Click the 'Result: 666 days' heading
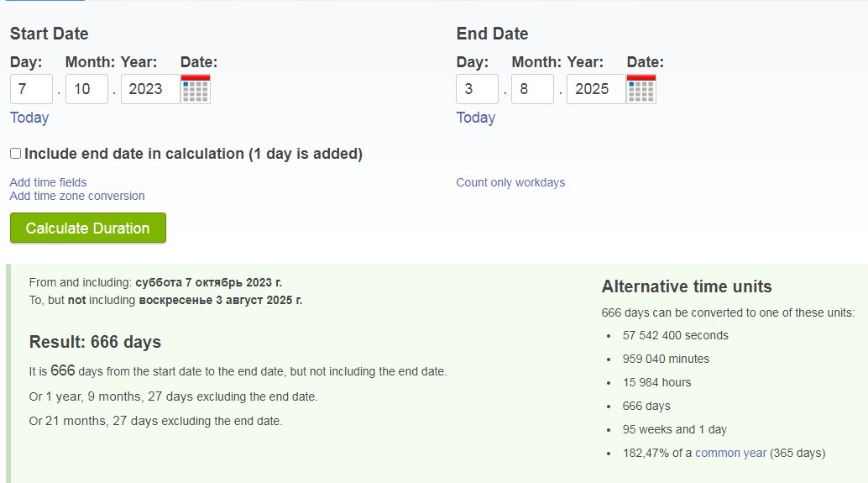Viewport: 868px width, 483px height. click(95, 342)
